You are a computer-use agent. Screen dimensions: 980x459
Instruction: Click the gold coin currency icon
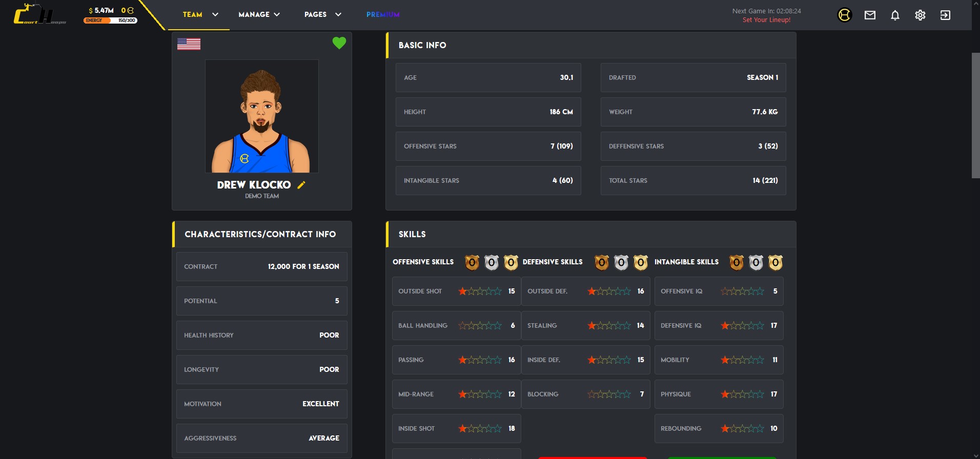(x=130, y=10)
